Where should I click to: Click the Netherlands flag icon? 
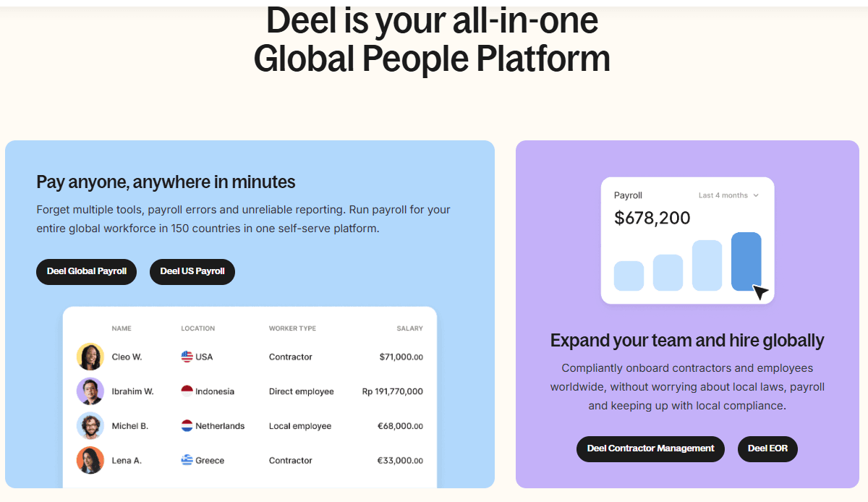coord(187,426)
